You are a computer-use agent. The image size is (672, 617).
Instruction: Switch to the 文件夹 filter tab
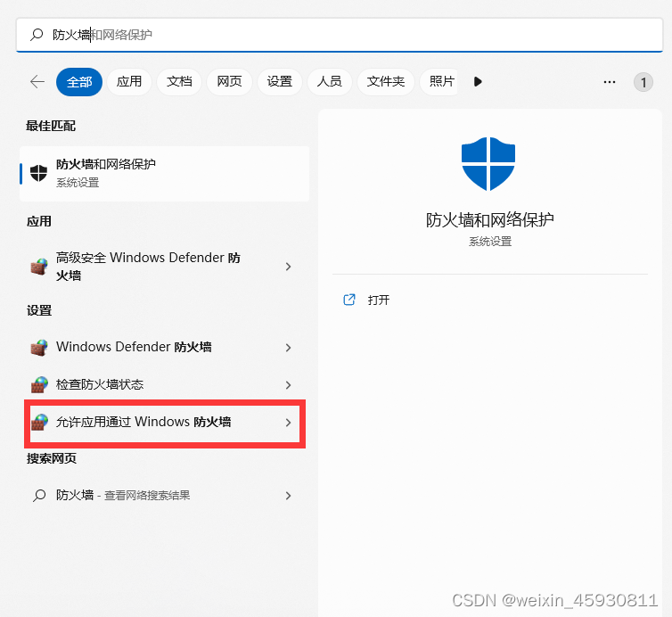[x=386, y=81]
